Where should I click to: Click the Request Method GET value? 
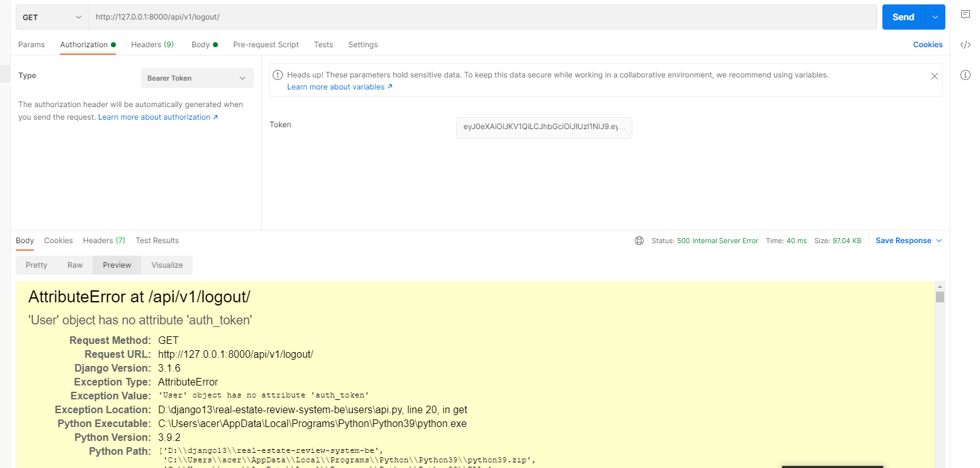[168, 340]
